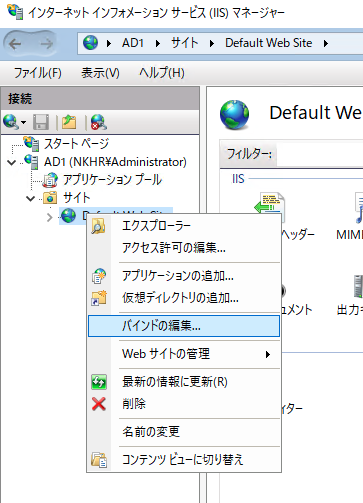Click the IIS Manager title bar icon

coord(15,13)
